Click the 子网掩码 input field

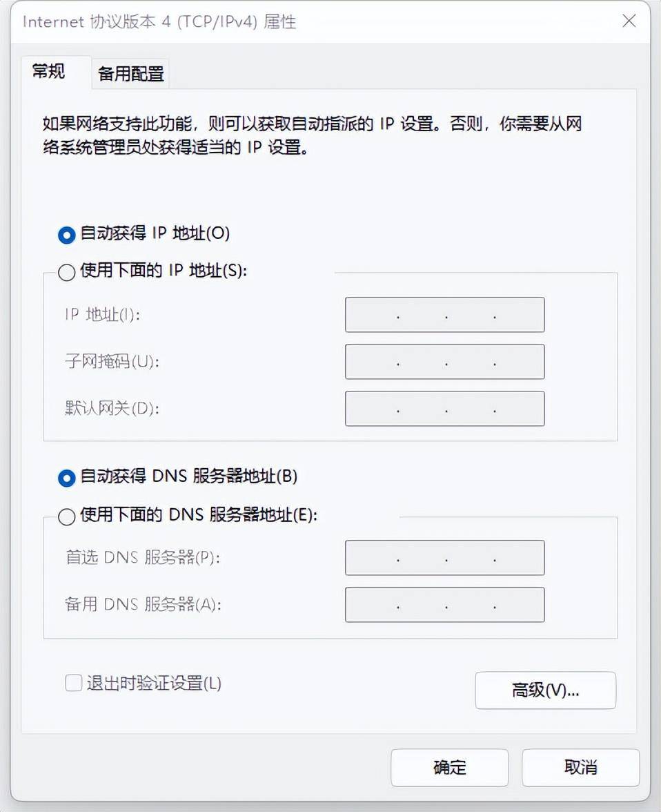[444, 362]
